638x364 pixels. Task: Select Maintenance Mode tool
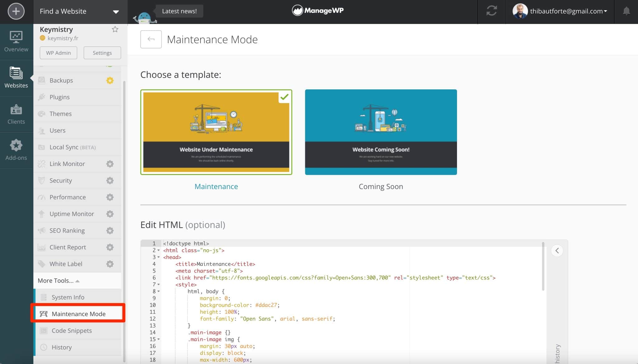tap(78, 314)
